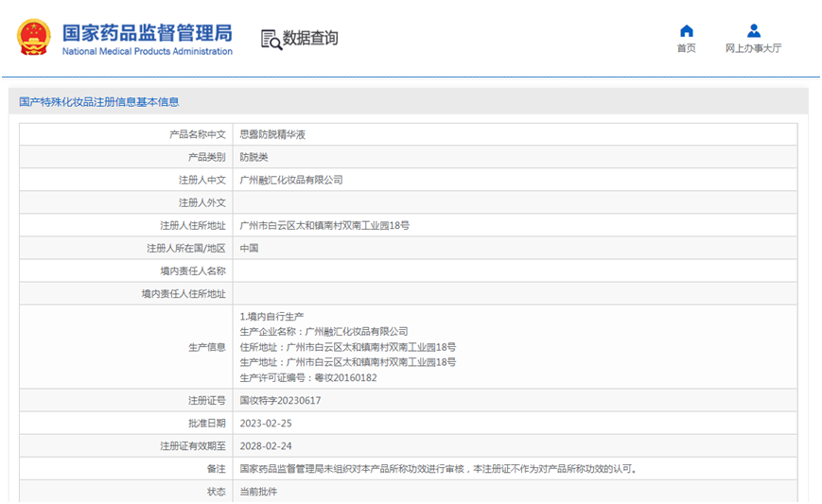Click the 网上办事大厅 person icon
Viewport: 822px width, 504px height.
click(753, 30)
